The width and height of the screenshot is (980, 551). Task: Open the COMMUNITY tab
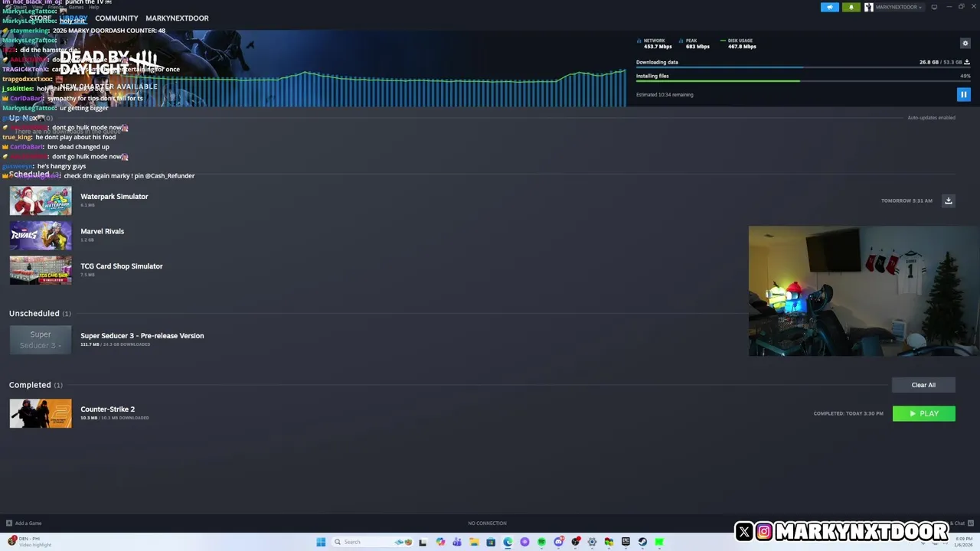(x=116, y=18)
